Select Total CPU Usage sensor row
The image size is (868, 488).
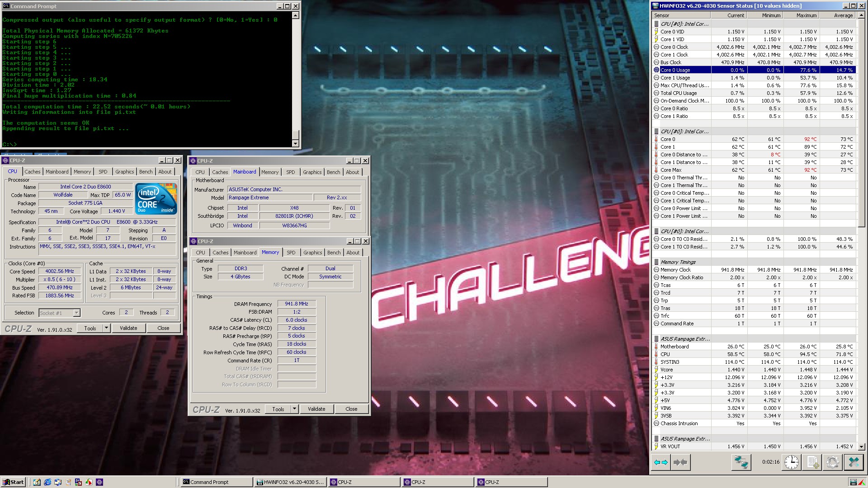point(754,93)
